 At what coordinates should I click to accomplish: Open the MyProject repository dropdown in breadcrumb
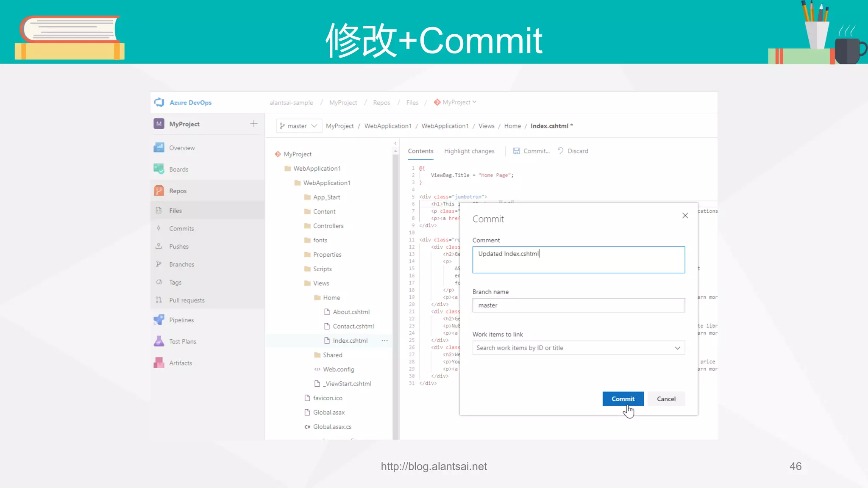click(x=456, y=102)
